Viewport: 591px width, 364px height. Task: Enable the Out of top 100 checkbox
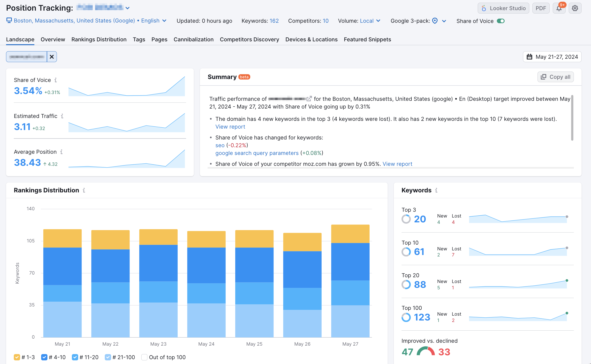tap(144, 357)
